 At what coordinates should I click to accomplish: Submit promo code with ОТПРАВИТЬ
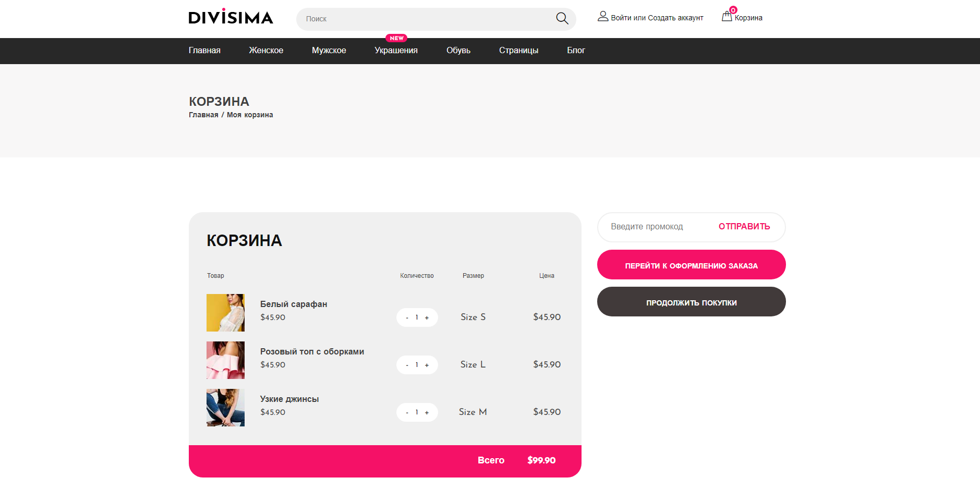[x=744, y=226]
